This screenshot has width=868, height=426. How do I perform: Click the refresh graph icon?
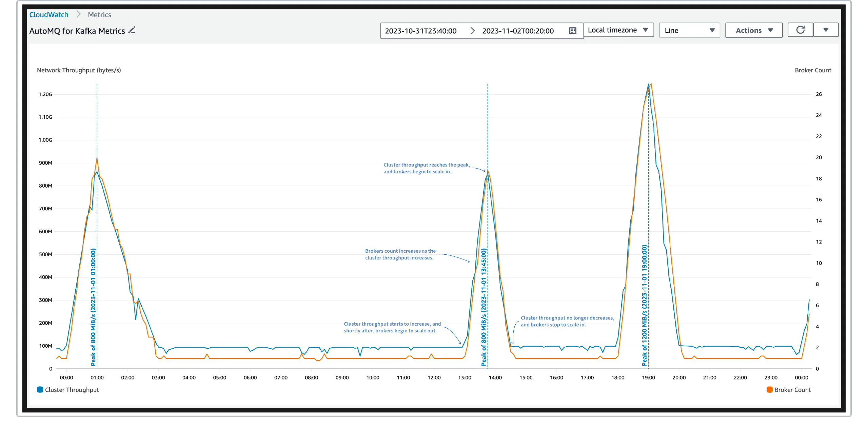[800, 30]
